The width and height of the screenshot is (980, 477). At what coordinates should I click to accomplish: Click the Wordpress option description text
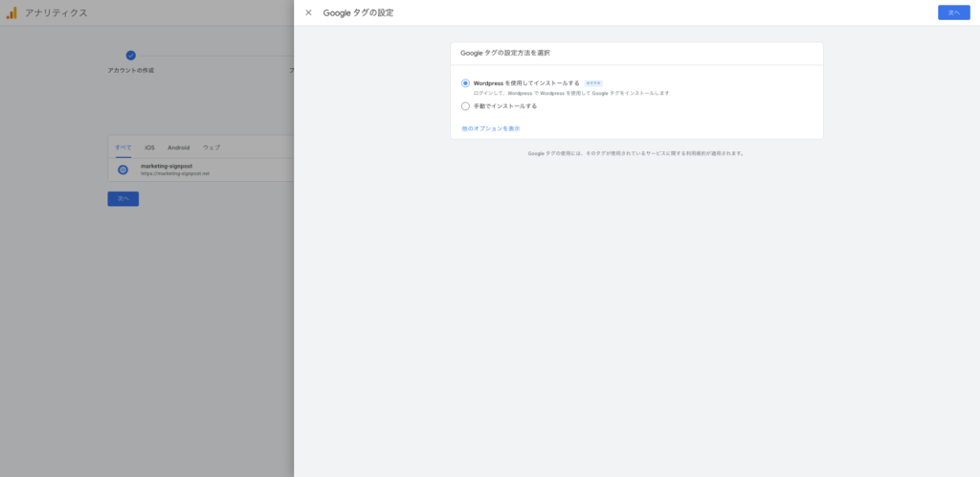point(571,93)
